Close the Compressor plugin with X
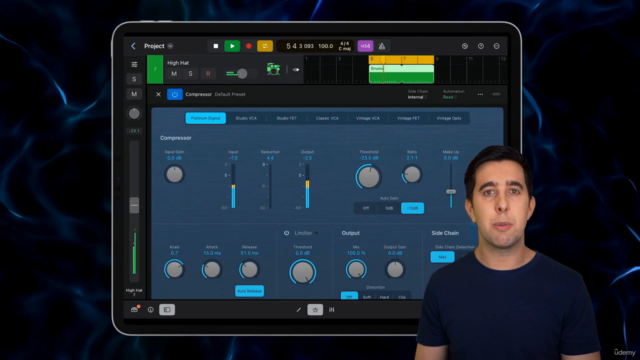 (158, 94)
